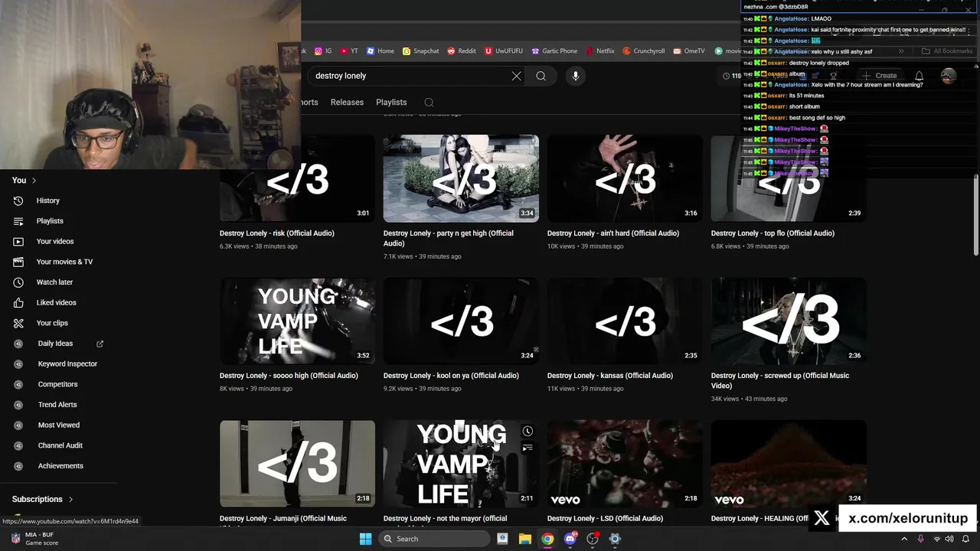Image resolution: width=980 pixels, height=551 pixels.
Task: Open volume control in system tray
Action: (949, 539)
